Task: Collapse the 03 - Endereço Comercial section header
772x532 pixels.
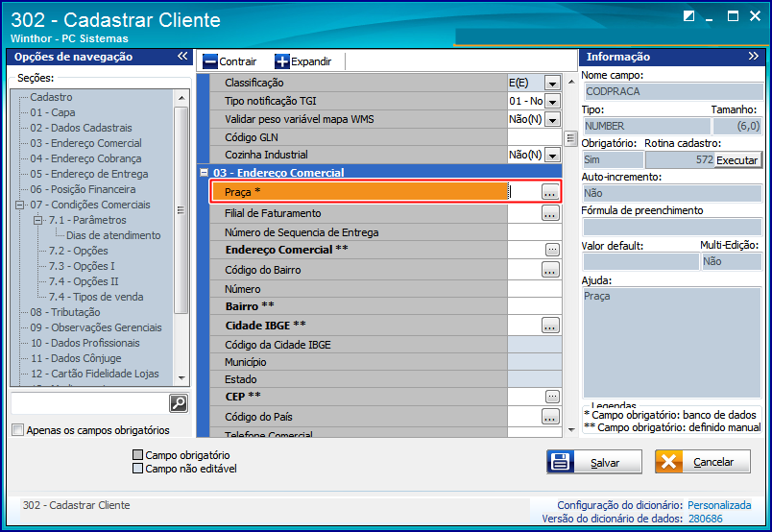Action: tap(204, 173)
